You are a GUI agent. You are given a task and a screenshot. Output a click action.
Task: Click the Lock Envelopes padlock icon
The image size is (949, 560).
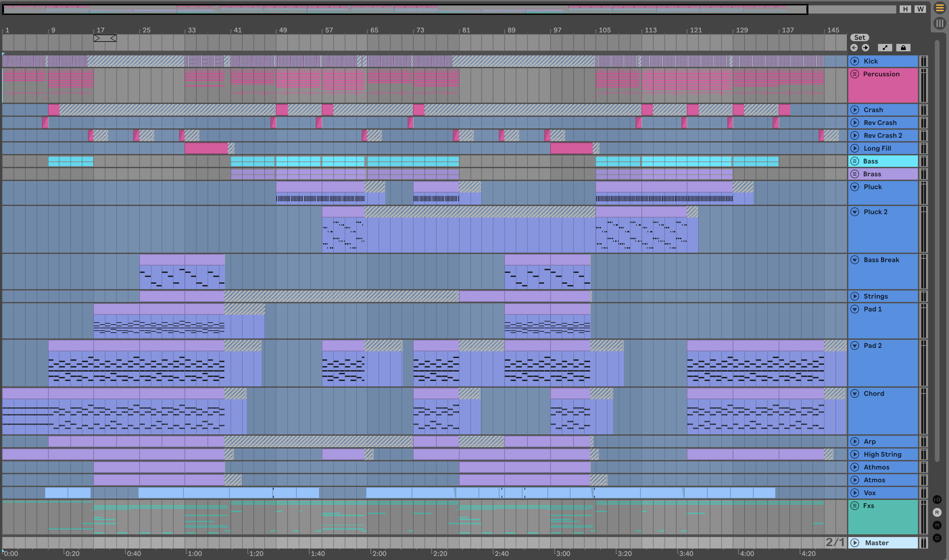coord(903,48)
